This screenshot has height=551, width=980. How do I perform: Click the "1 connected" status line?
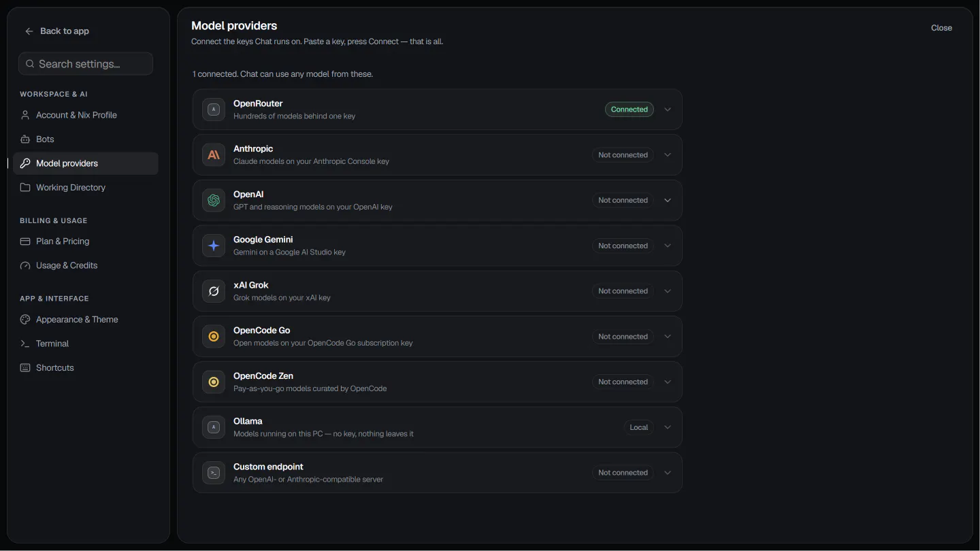282,74
